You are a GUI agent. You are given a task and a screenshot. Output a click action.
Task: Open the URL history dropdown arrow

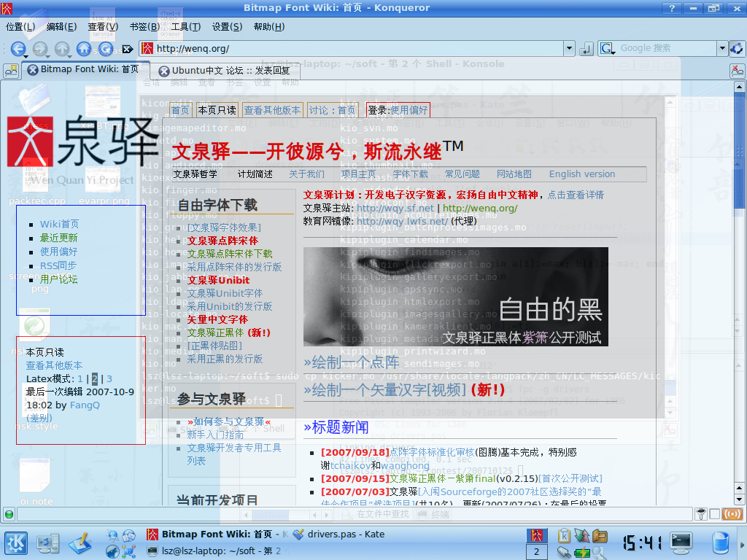click(x=569, y=48)
